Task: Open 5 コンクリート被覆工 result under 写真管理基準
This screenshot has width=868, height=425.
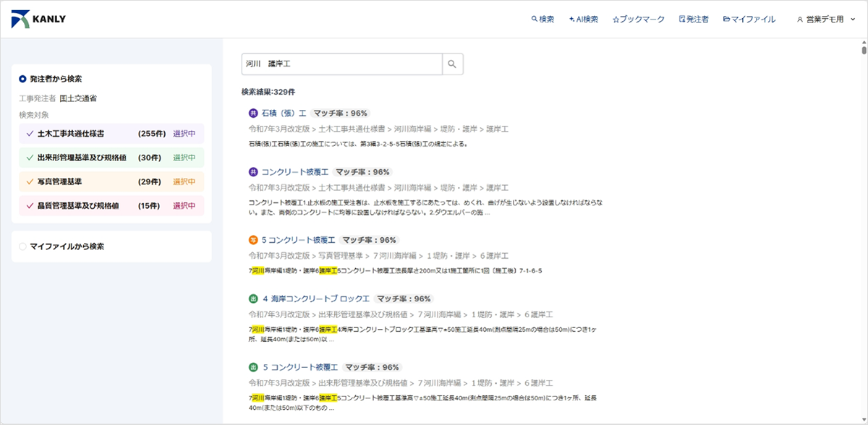Action: click(x=299, y=240)
